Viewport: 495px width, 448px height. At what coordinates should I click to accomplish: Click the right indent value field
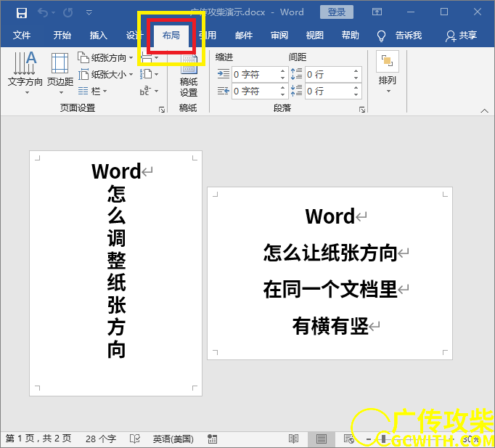tap(255, 91)
